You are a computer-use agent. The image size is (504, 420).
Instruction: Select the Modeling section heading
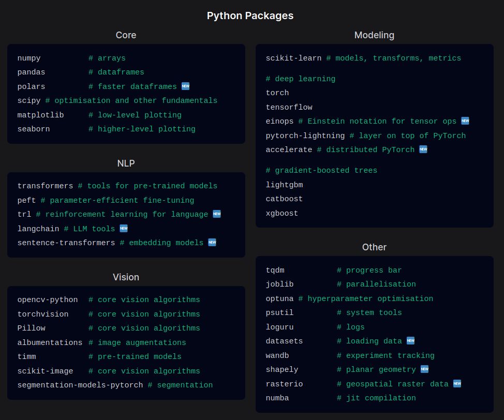tap(374, 35)
